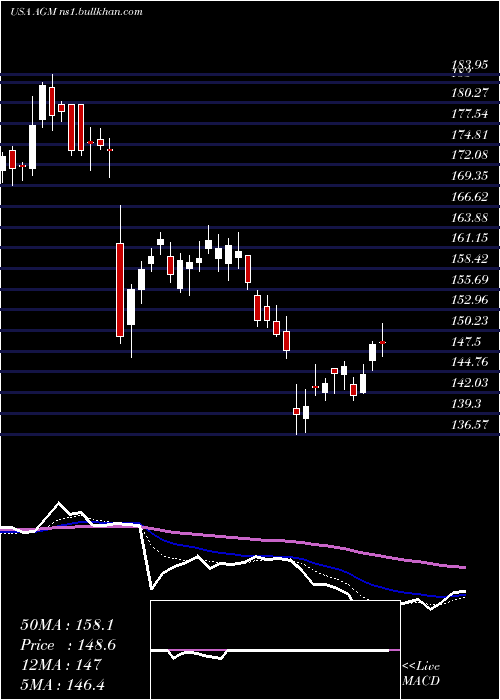Click the 136.57 price level label
This screenshot has height=700, width=500.
coord(469,425)
